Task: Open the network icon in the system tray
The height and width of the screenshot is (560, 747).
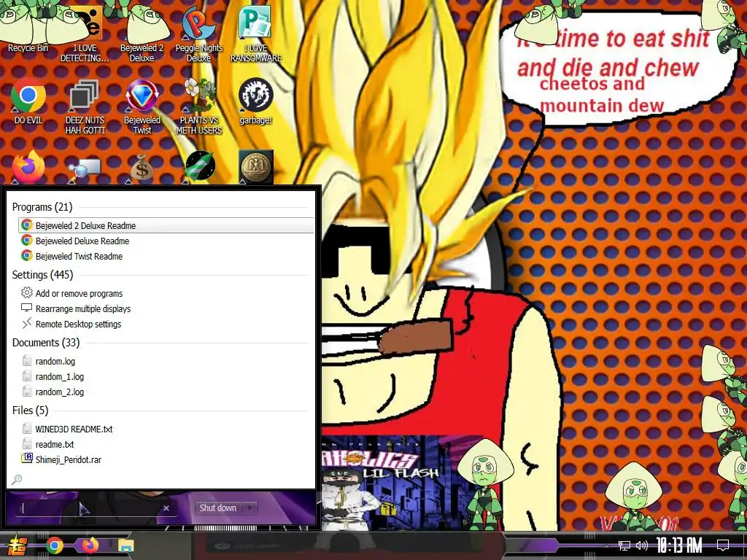Action: click(624, 545)
